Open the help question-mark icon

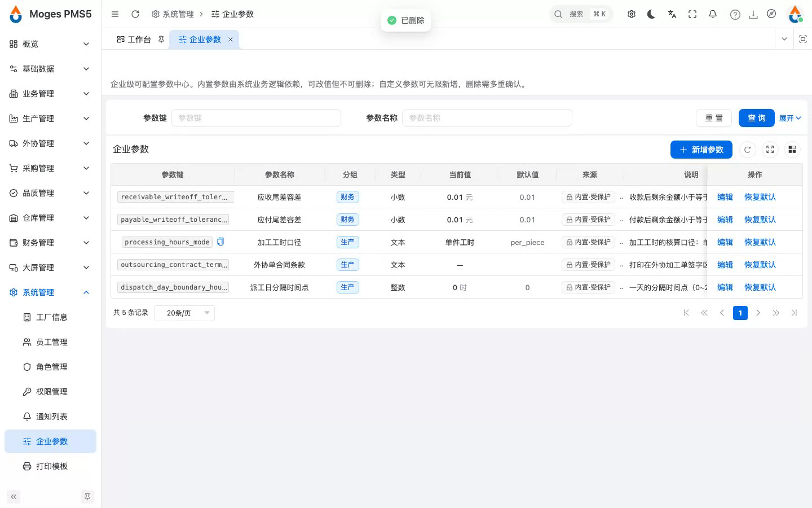point(735,15)
